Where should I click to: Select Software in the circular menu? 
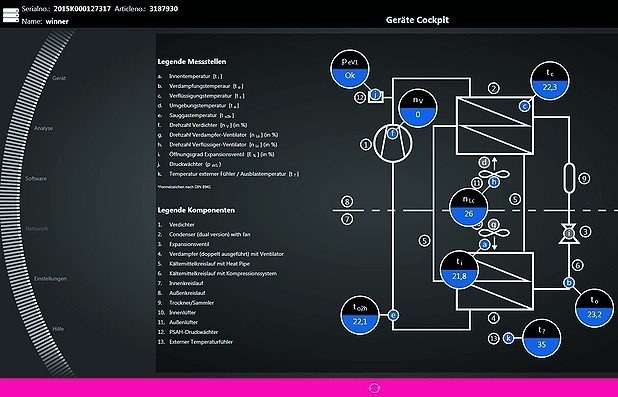(36, 179)
